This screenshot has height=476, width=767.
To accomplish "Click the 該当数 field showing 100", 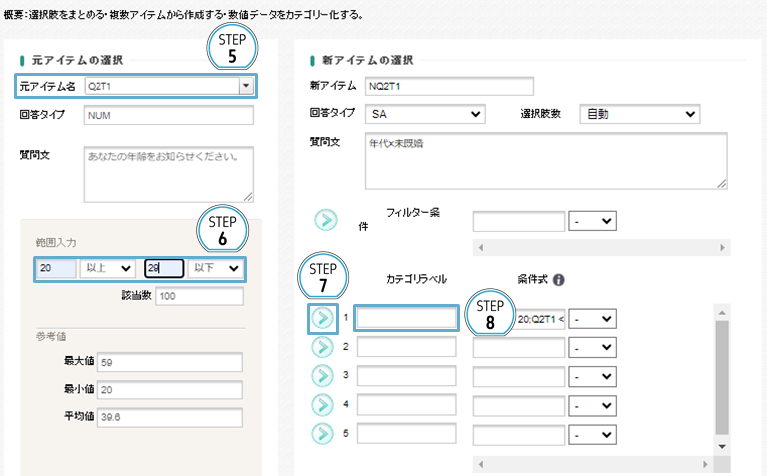I will coord(198,297).
